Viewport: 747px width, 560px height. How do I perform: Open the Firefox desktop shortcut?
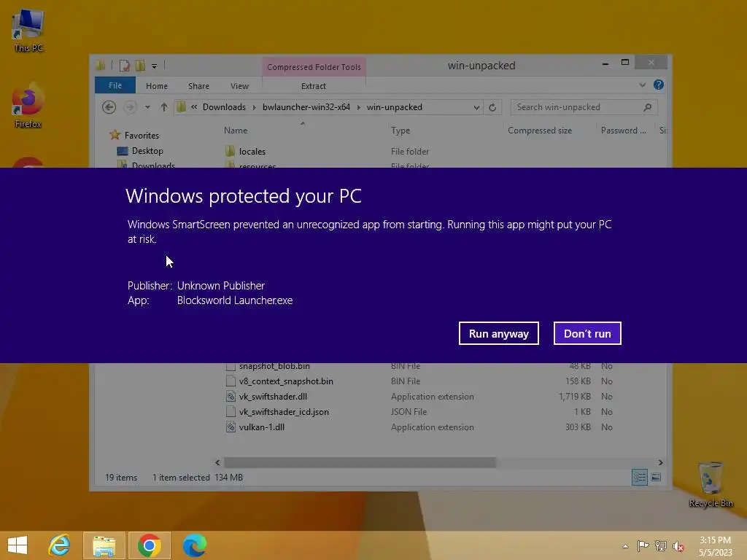[28, 106]
